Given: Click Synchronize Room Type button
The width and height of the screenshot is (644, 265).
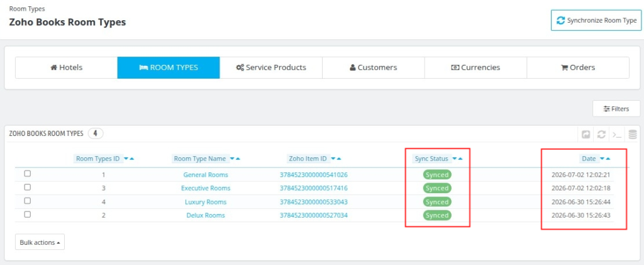Looking at the screenshot, I should pyautogui.click(x=596, y=21).
